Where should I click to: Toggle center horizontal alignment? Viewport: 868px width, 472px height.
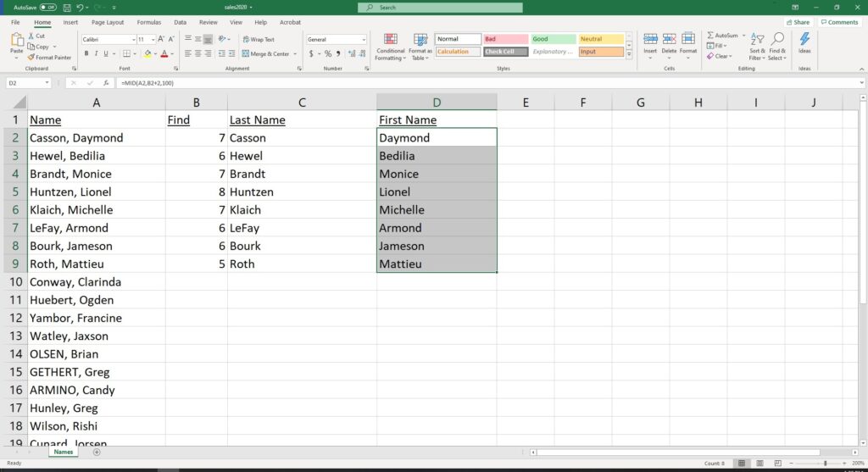click(198, 54)
